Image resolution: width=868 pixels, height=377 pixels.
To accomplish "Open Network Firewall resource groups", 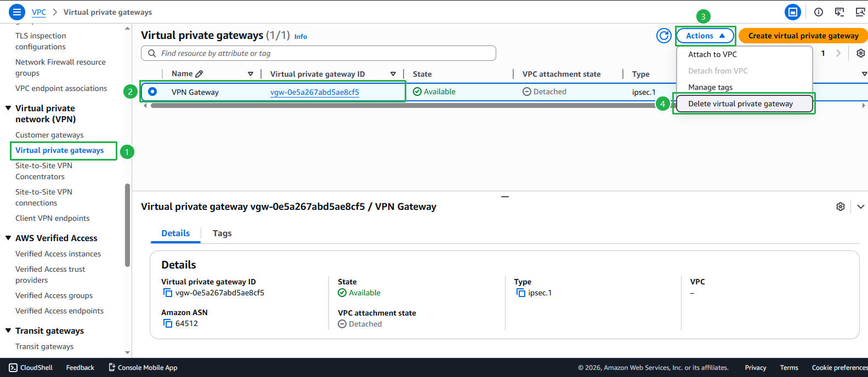I will point(60,67).
